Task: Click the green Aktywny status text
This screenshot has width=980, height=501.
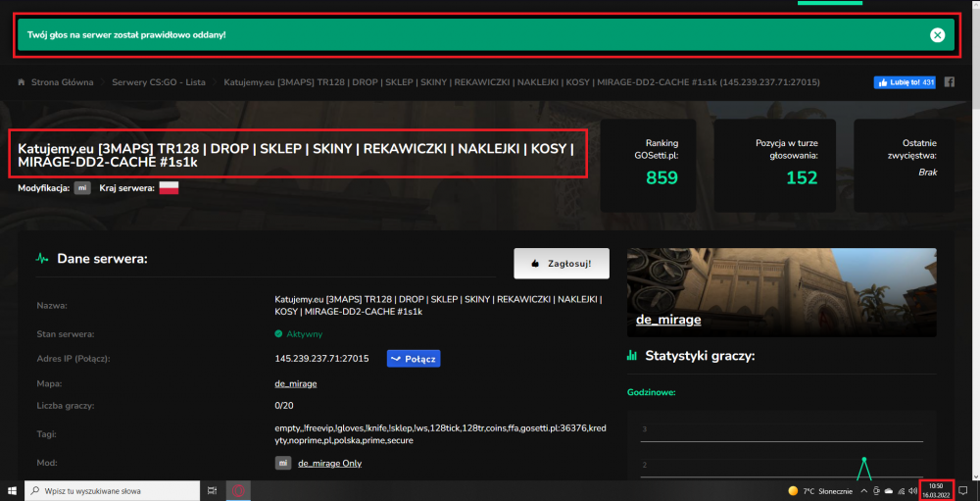Action: [x=305, y=334]
